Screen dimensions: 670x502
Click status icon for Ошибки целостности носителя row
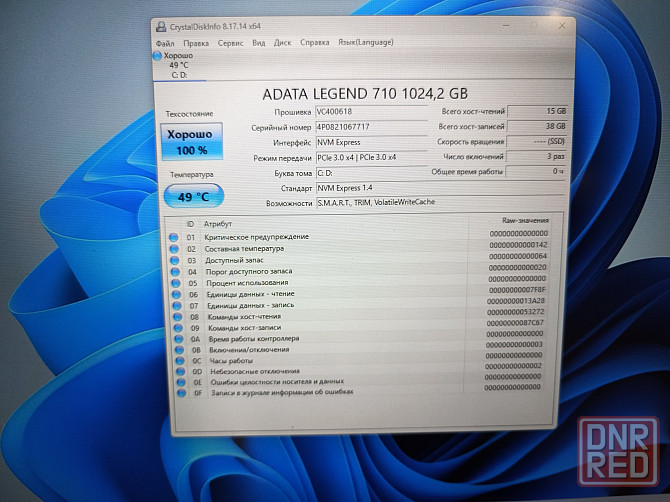click(181, 382)
